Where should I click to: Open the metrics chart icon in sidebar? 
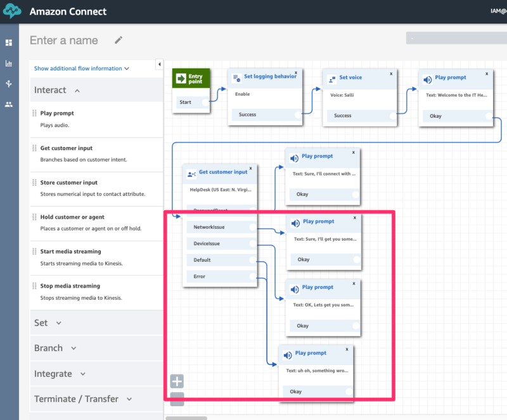click(9, 63)
